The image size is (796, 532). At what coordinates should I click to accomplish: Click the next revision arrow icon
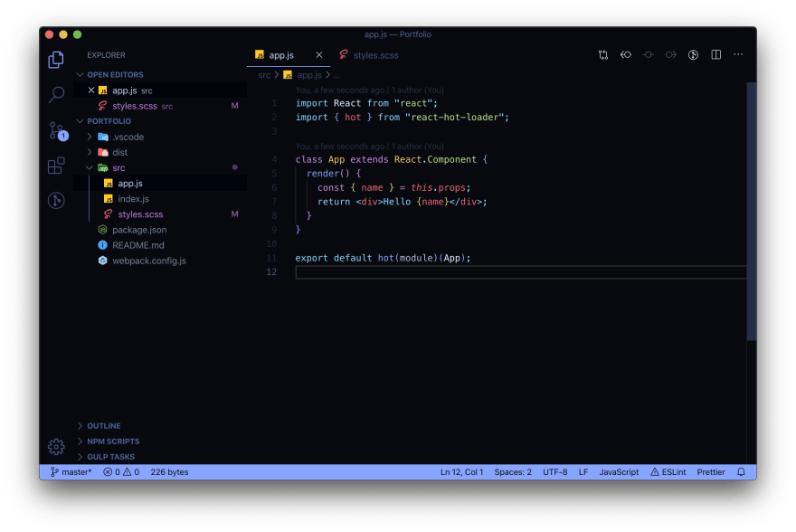pos(670,55)
